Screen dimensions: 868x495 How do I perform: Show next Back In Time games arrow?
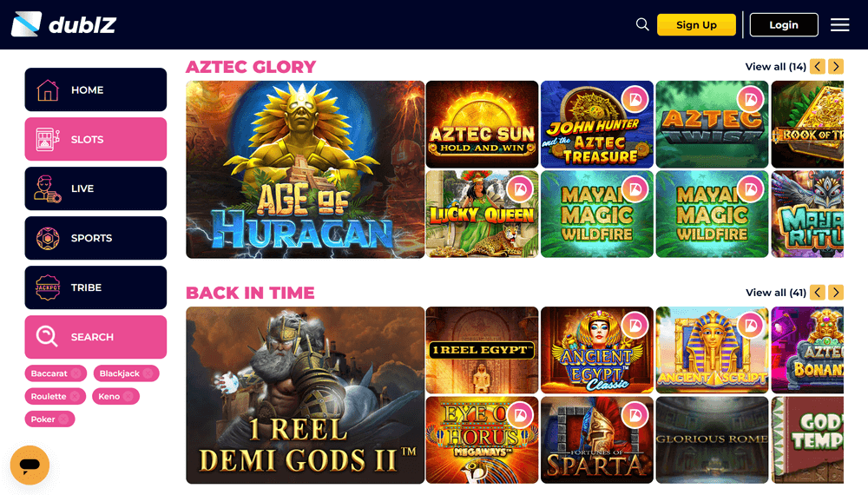836,293
